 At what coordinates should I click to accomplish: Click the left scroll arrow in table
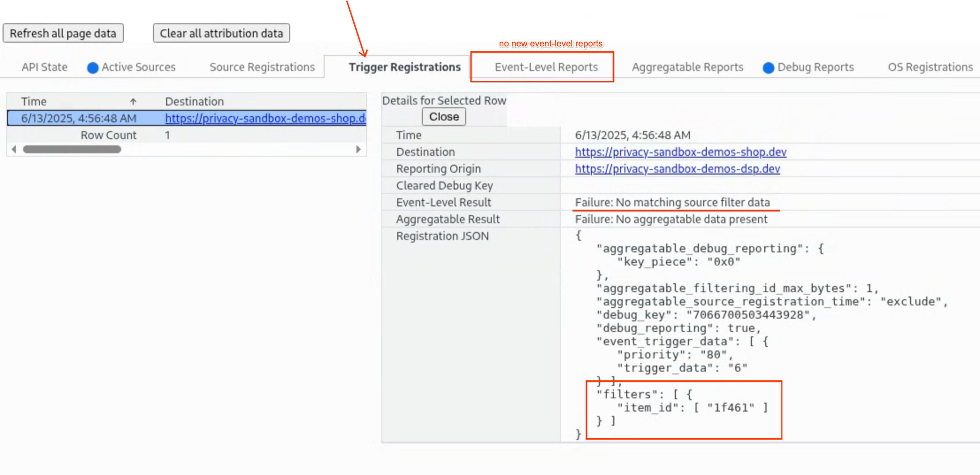[14, 149]
